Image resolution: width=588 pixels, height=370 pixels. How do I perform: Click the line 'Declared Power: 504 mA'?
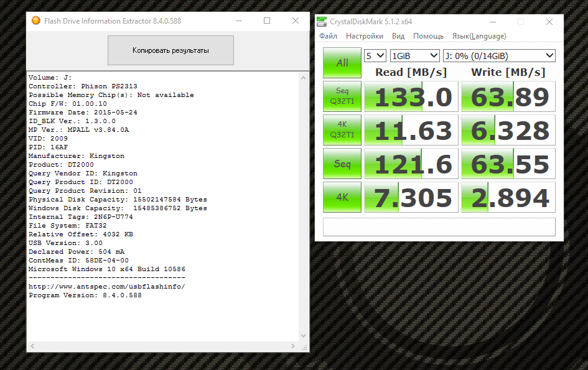pyautogui.click(x=77, y=252)
